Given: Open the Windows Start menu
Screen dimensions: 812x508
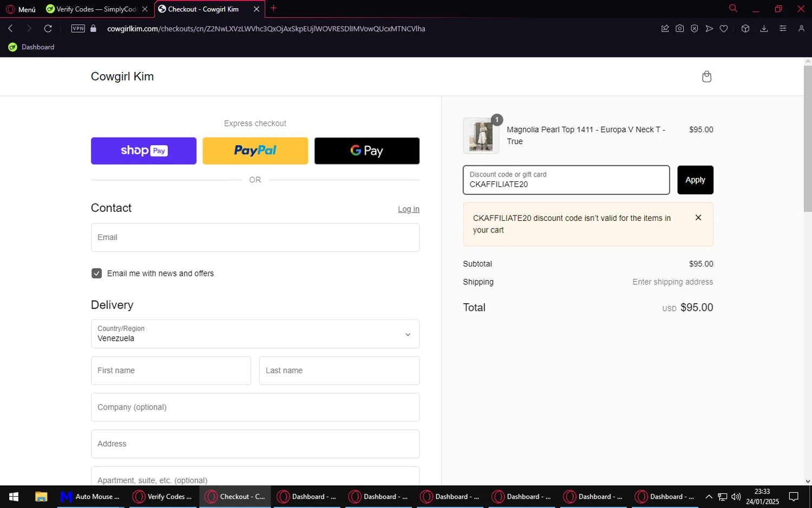Looking at the screenshot, I should 14,497.
